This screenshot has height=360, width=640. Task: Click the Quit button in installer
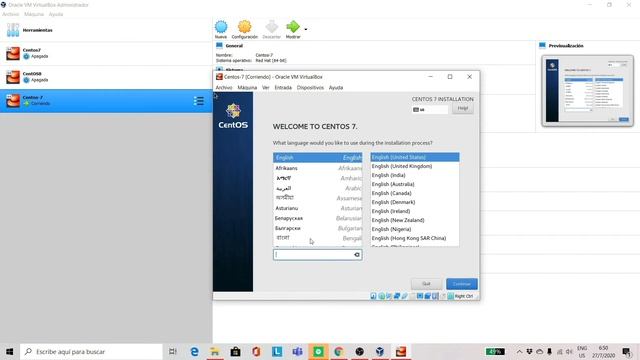click(x=427, y=284)
